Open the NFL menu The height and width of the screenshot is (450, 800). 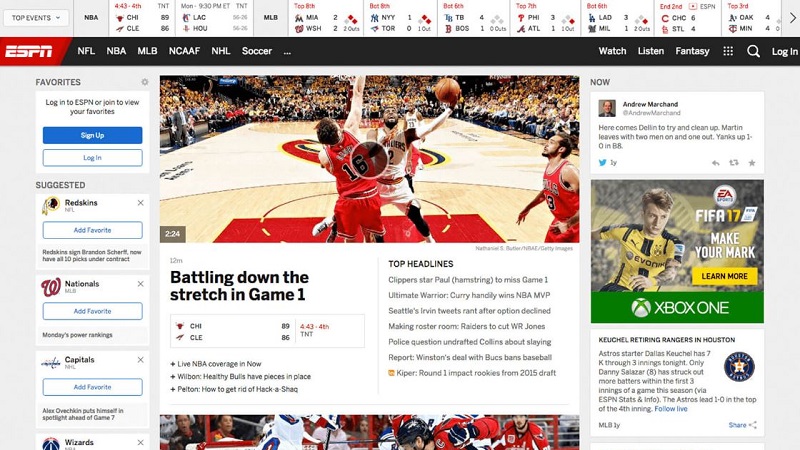tap(86, 51)
